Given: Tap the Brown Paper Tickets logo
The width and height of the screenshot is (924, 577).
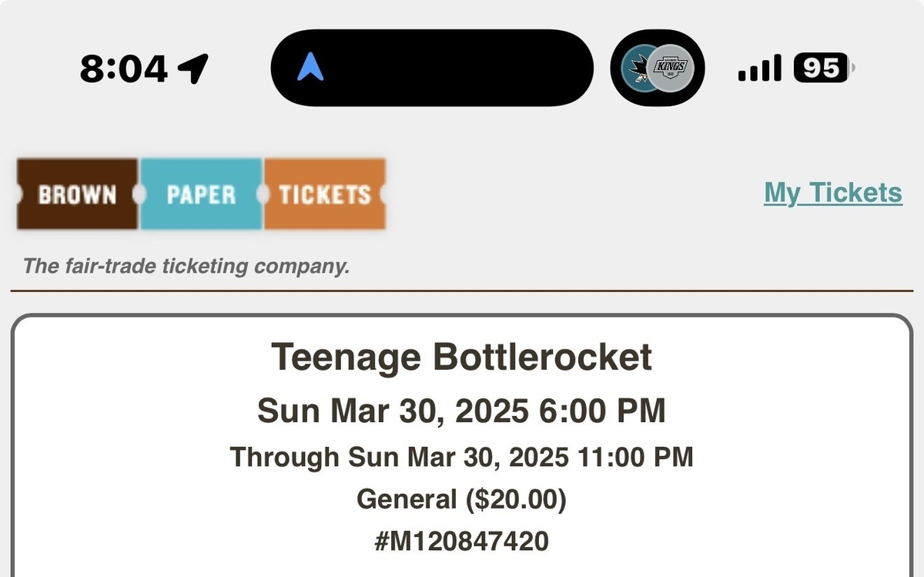Looking at the screenshot, I should click(201, 194).
